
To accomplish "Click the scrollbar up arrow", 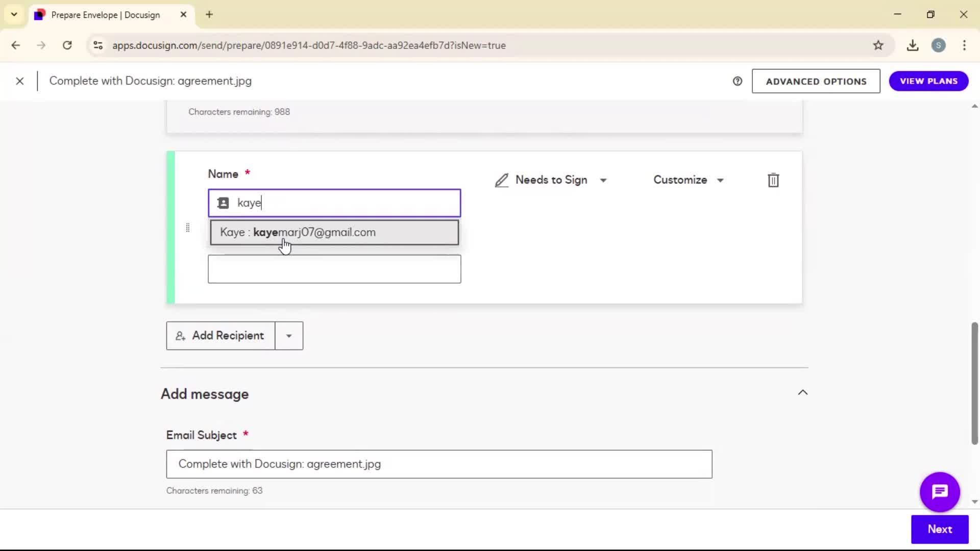I will coord(974,107).
